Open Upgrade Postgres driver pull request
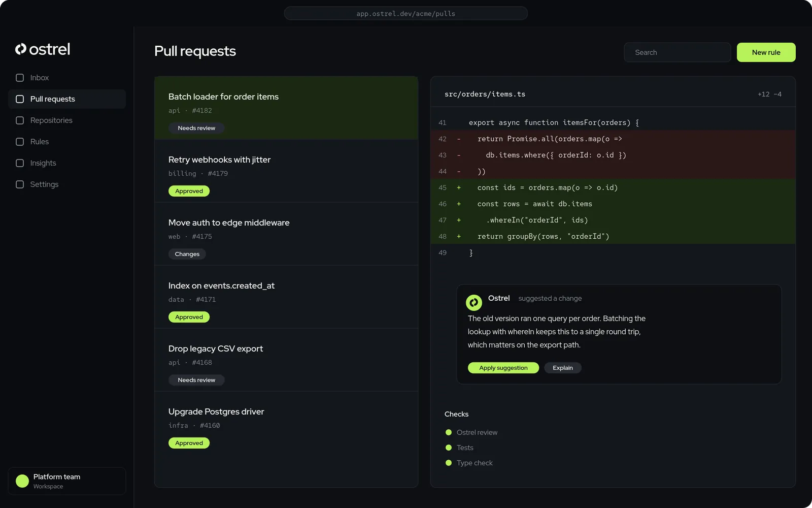This screenshot has height=508, width=812. [286, 423]
